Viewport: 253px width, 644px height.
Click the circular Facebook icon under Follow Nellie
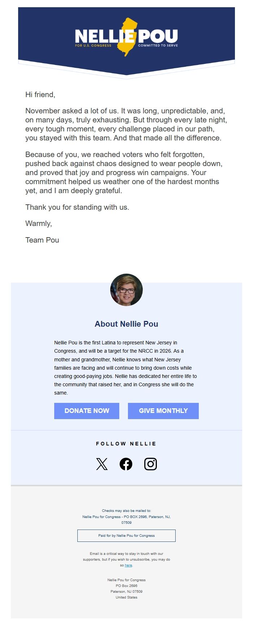pyautogui.click(x=126, y=464)
